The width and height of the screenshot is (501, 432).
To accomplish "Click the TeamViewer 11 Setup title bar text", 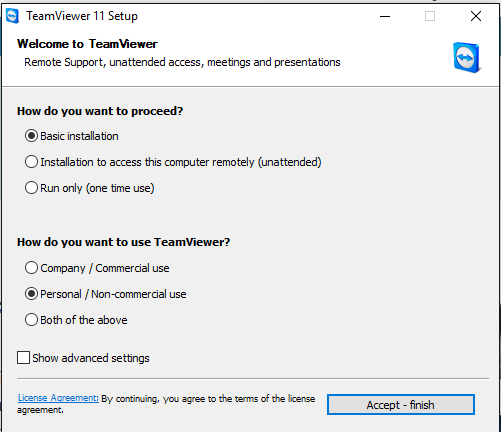I will click(82, 16).
